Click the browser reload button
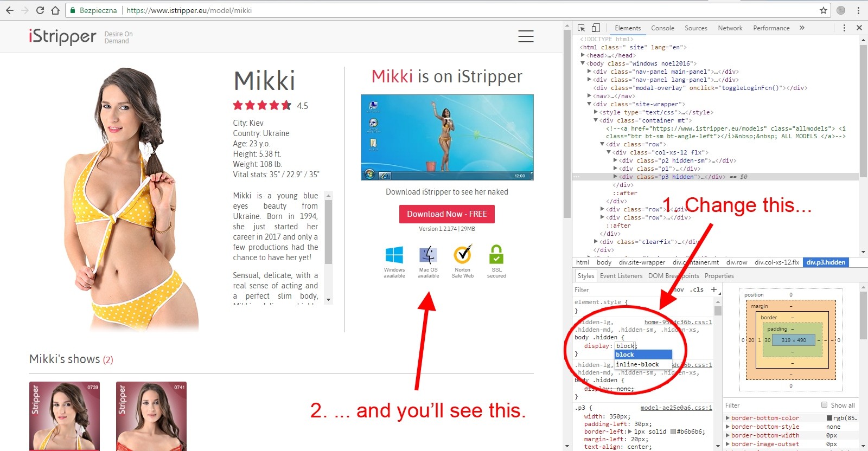The image size is (868, 451). (40, 10)
